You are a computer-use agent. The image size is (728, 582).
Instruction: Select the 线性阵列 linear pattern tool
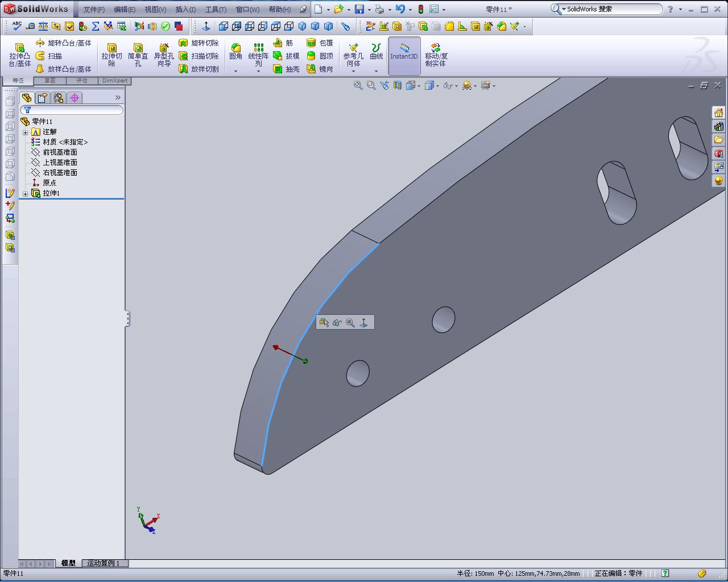[x=258, y=55]
